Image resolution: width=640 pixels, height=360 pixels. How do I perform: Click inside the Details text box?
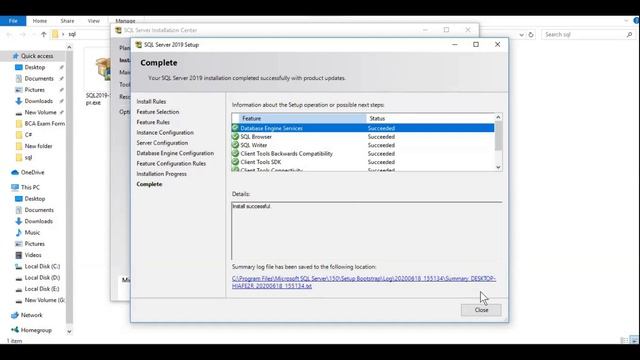point(367,231)
